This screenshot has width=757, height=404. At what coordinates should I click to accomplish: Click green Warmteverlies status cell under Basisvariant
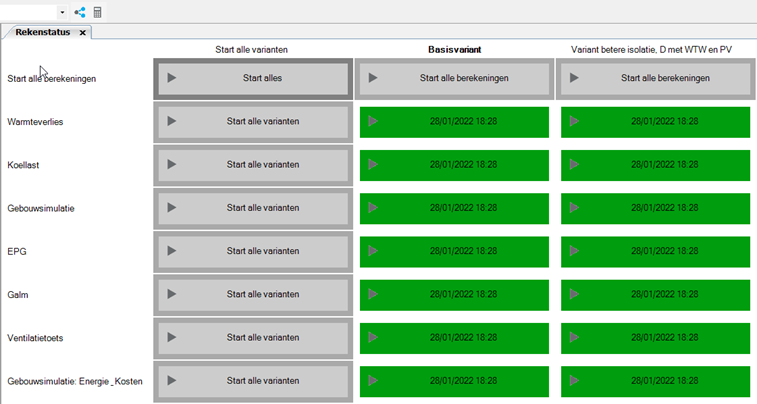(x=454, y=121)
